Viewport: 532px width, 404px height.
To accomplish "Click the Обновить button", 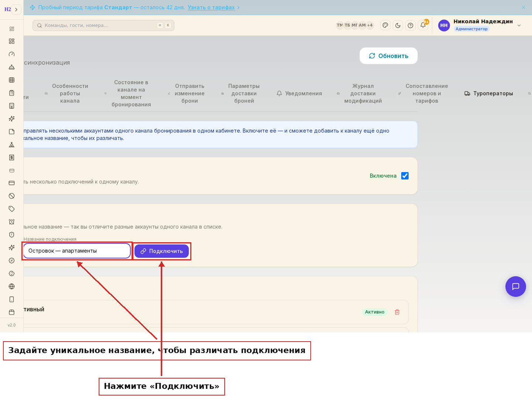I will click(x=389, y=56).
